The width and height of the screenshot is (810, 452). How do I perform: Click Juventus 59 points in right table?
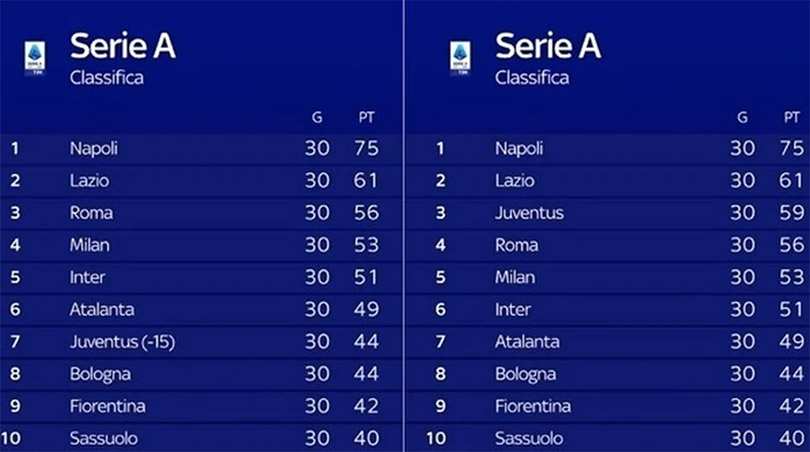pyautogui.click(x=791, y=213)
